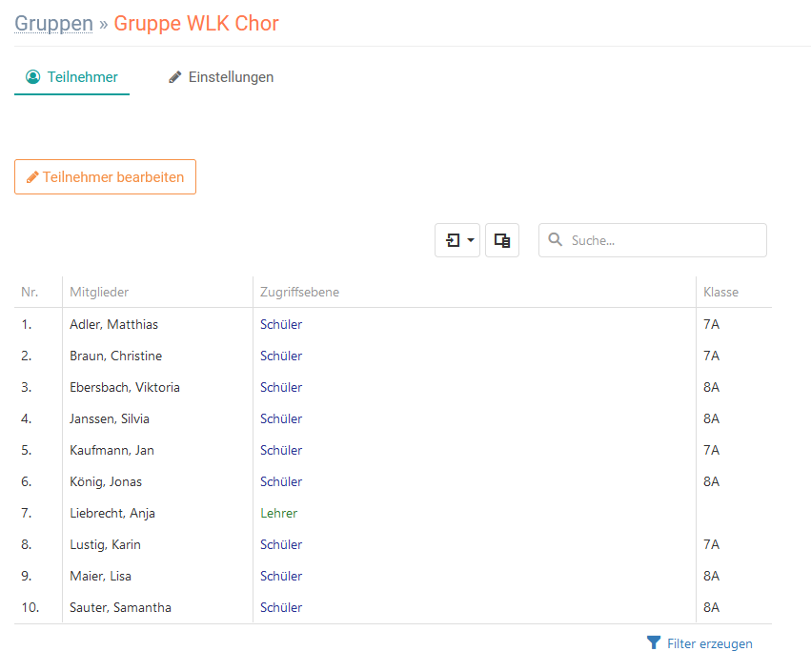The height and width of the screenshot is (672, 811).
Task: Sort by the Klasse column header
Action: [720, 292]
